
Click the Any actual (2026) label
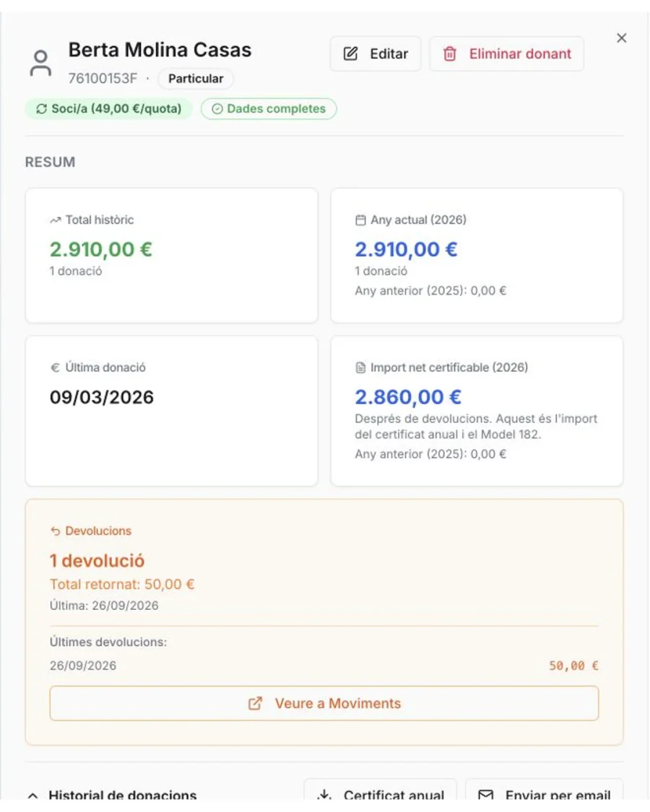[418, 220]
